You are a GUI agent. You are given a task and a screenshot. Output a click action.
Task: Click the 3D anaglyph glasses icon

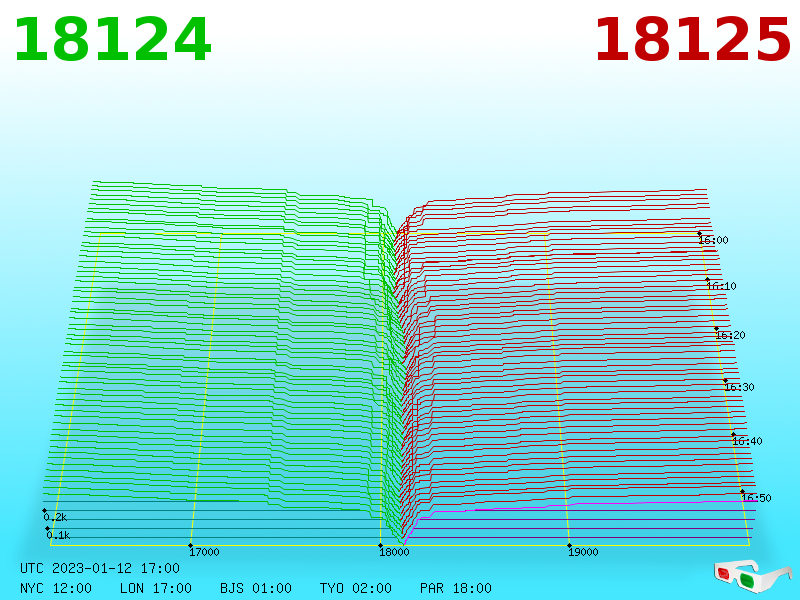[x=752, y=576]
